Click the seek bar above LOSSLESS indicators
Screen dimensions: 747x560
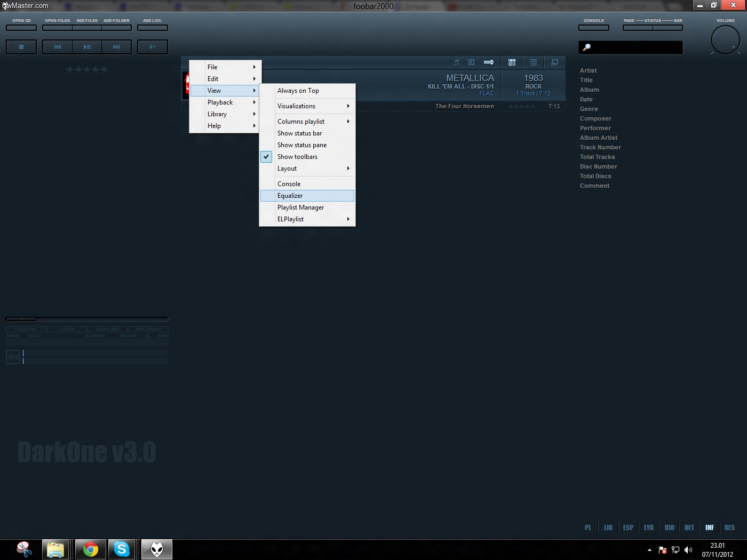[x=87, y=319]
